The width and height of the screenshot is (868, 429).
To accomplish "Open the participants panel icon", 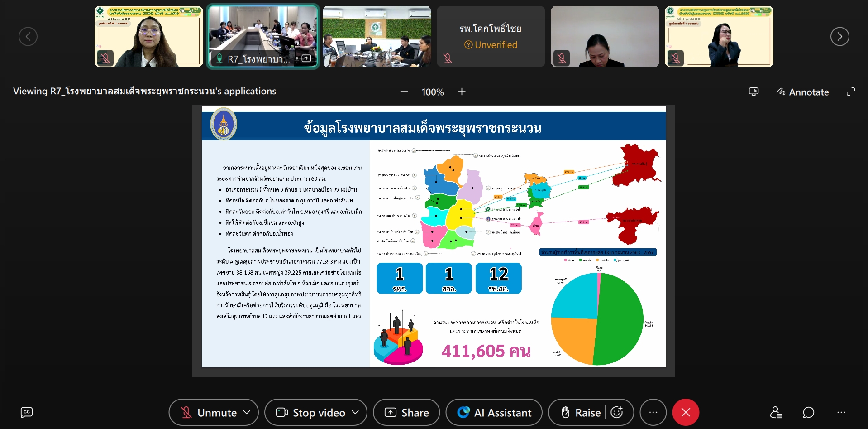I will click(776, 412).
